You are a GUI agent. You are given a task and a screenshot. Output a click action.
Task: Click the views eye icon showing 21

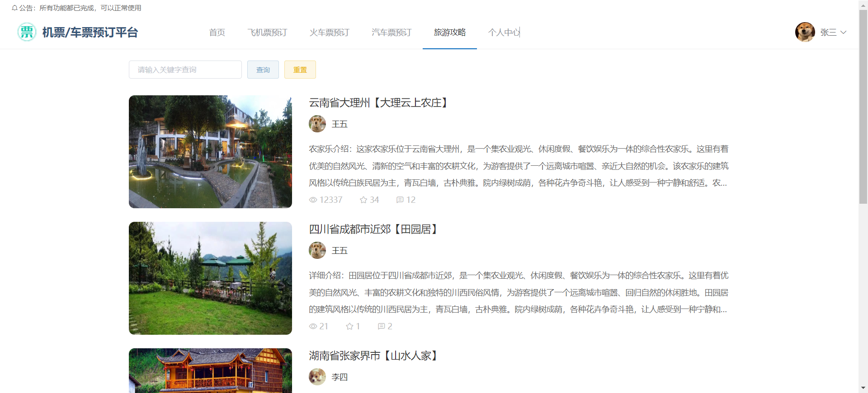point(313,326)
